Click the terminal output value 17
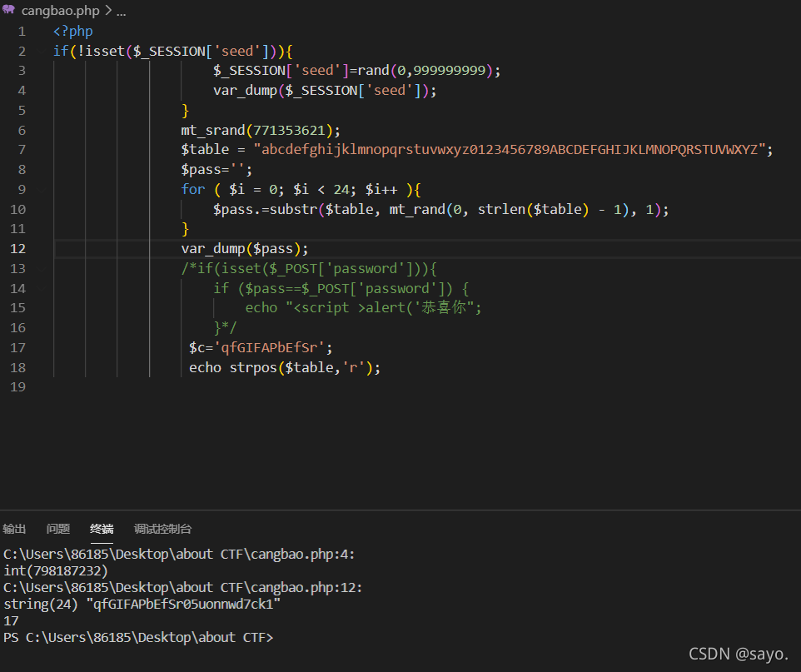The width and height of the screenshot is (801, 672). (11, 621)
